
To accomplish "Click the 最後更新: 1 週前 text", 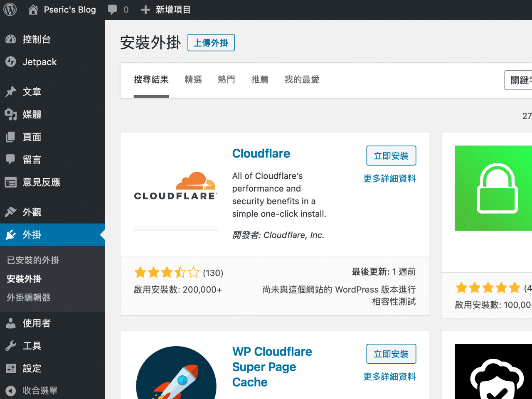I will coord(384,272).
